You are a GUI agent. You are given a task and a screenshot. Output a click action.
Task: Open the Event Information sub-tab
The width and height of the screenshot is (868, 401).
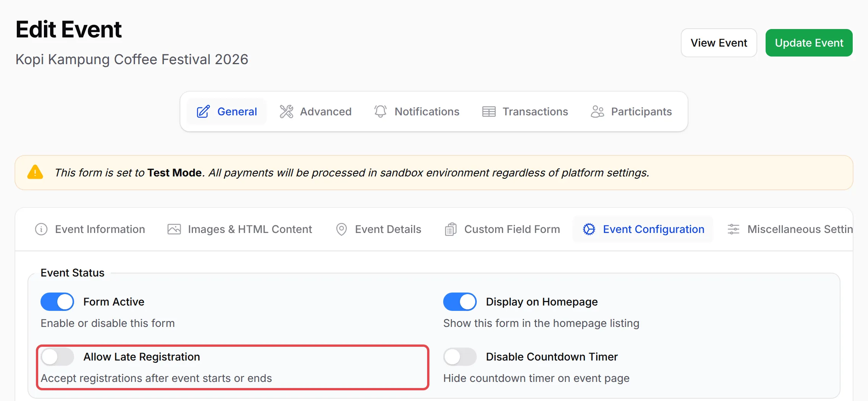pyautogui.click(x=90, y=229)
